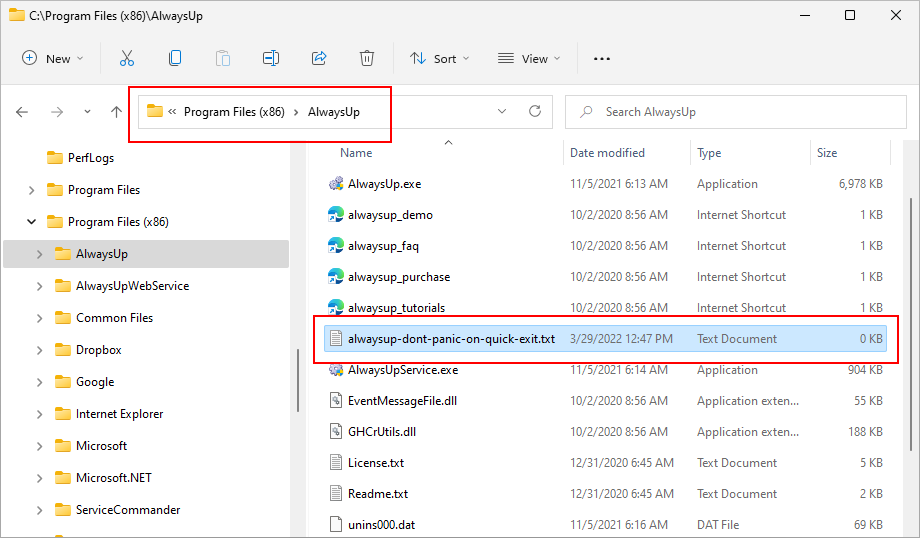Expand the AlwaysUp tree node
Viewport: 920px width, 538px height.
tap(39, 254)
